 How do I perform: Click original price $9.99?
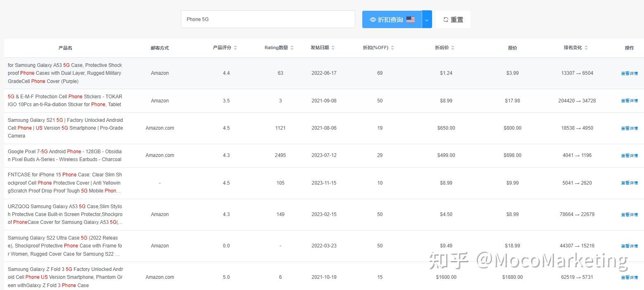(512, 183)
